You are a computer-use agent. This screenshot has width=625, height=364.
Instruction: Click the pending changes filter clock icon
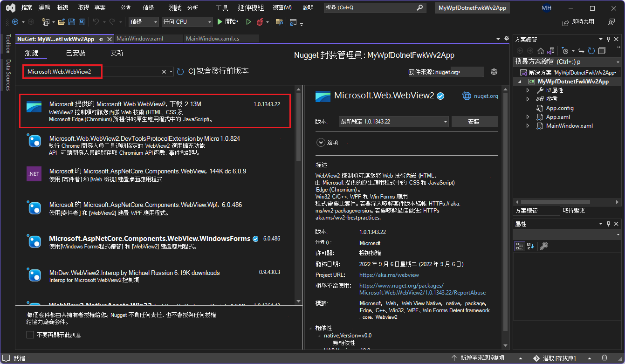click(x=565, y=51)
